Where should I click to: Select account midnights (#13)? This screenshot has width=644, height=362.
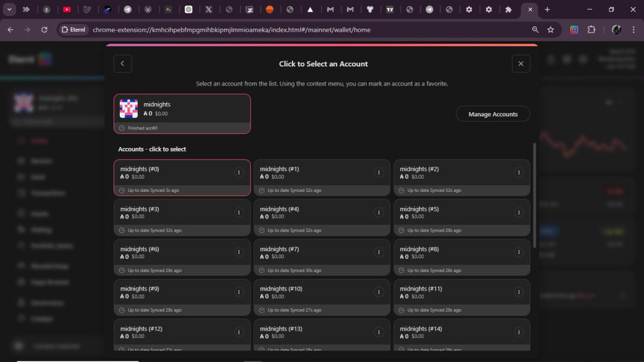coord(322,335)
